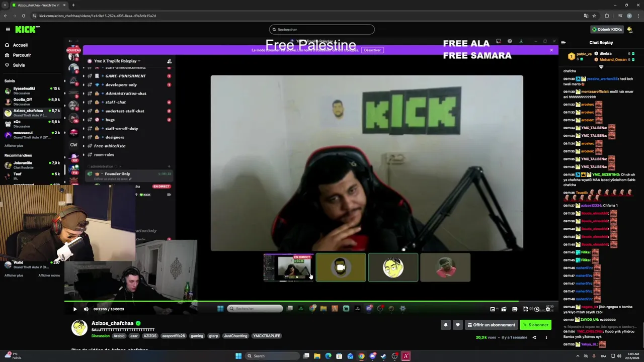Screen dimensions: 644x362
Task: Select the JustChatting tag
Action: point(235,336)
